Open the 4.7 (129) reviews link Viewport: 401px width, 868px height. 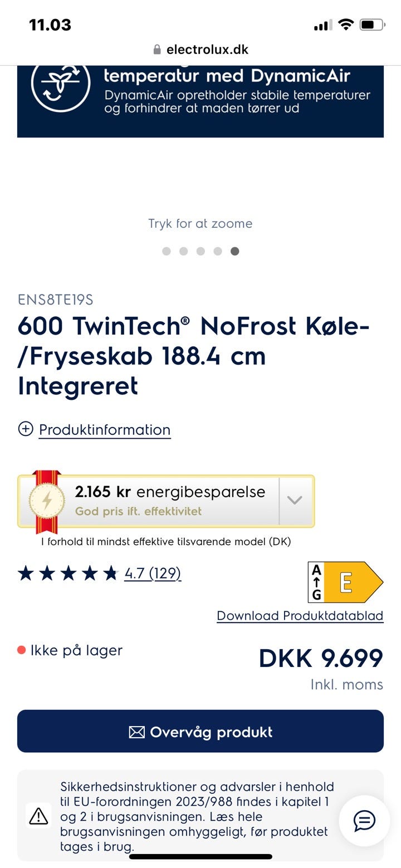(x=153, y=573)
